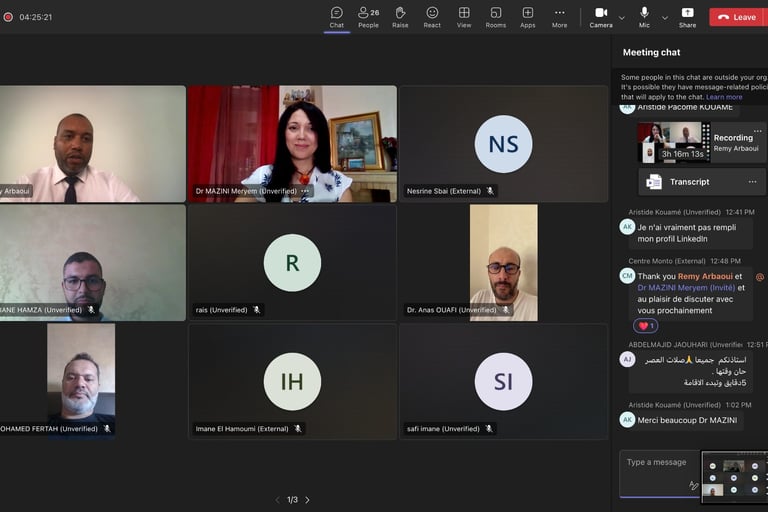Click the CM avatar of Centre Monto

point(627,276)
